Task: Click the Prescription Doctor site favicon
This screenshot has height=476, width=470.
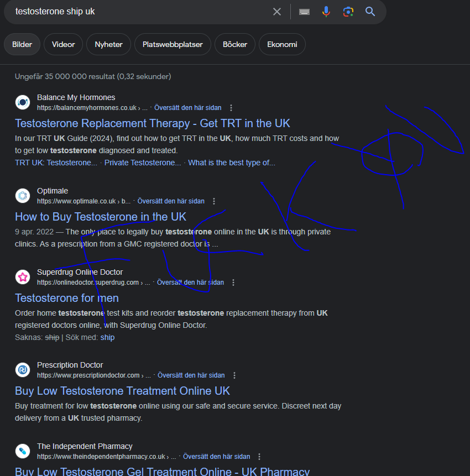Action: 23,370
